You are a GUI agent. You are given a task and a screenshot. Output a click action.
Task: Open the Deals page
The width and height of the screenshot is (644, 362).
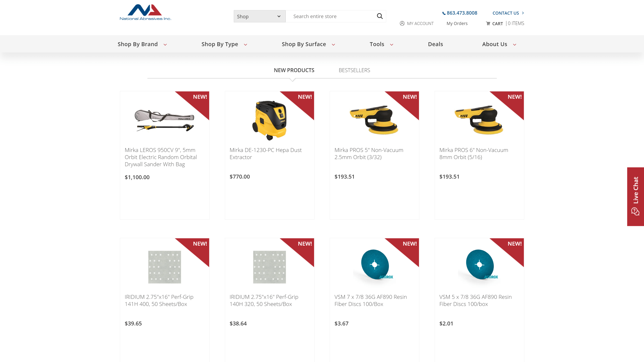click(435, 44)
